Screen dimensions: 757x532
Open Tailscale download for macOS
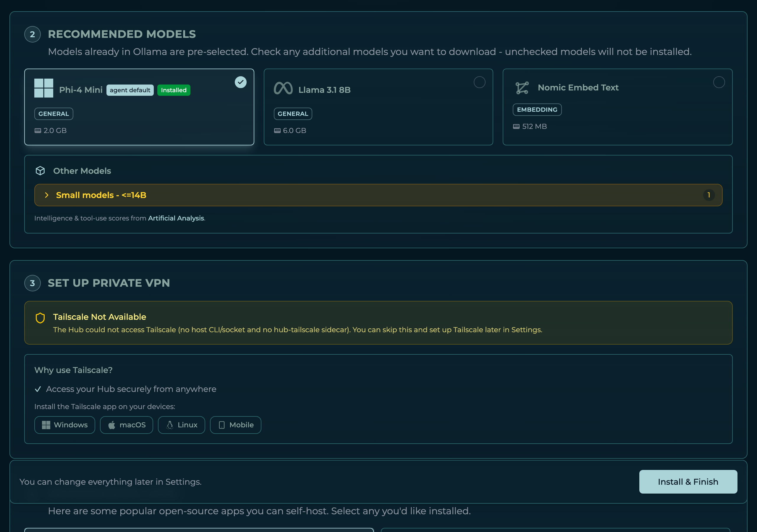(127, 425)
